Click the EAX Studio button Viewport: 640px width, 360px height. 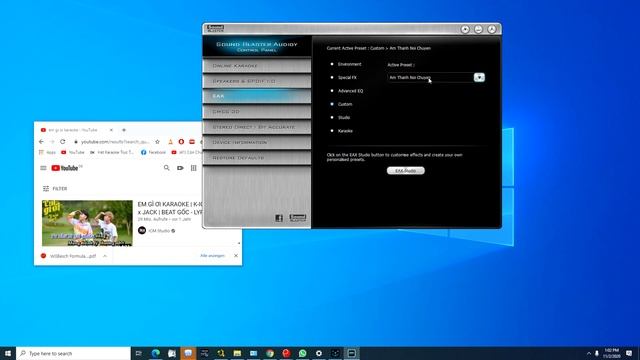[406, 171]
